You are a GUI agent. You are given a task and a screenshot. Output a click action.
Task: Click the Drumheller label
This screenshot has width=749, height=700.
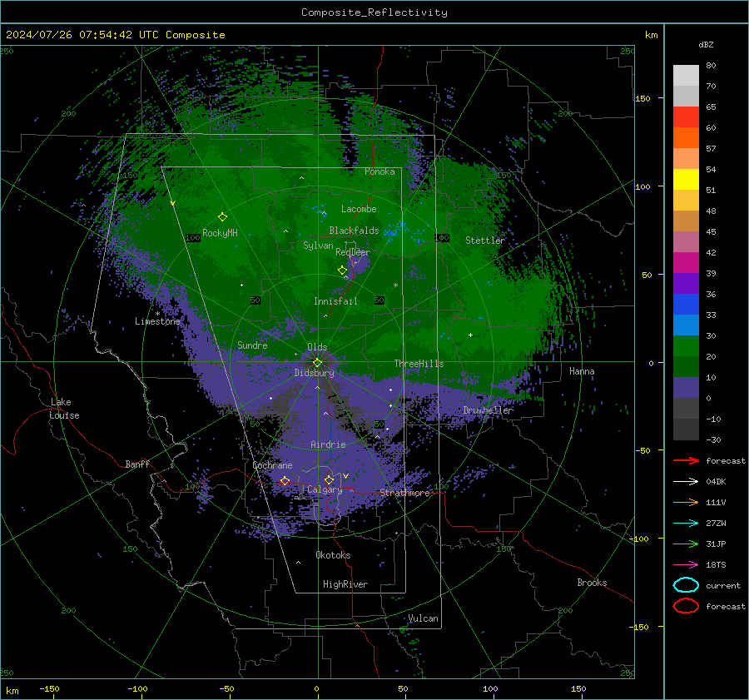[488, 410]
